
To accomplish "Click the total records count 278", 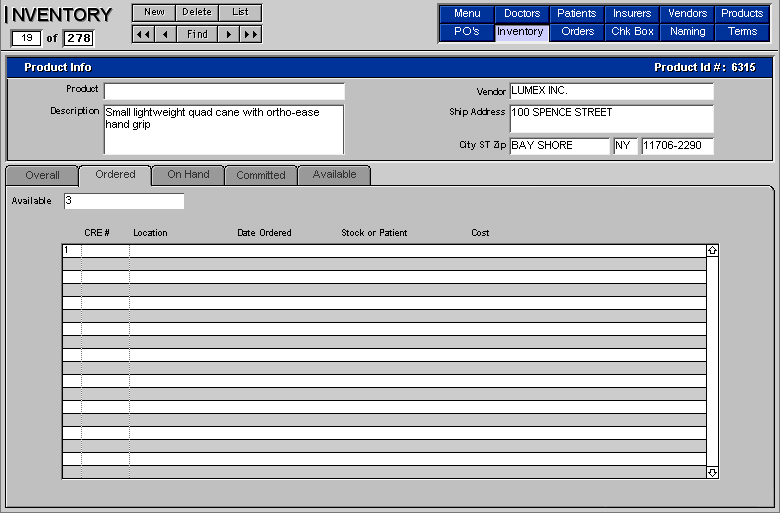I will [x=79, y=38].
